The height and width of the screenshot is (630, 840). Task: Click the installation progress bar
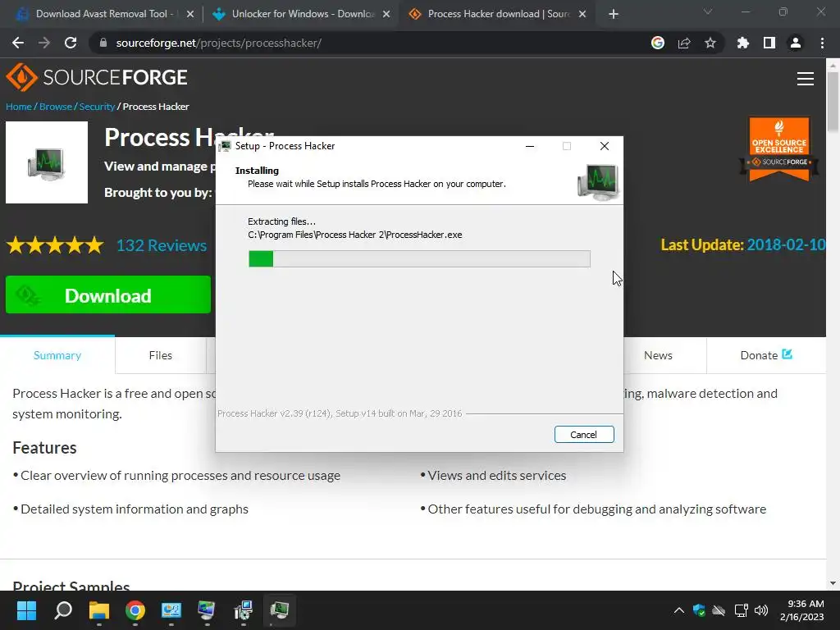(x=419, y=258)
